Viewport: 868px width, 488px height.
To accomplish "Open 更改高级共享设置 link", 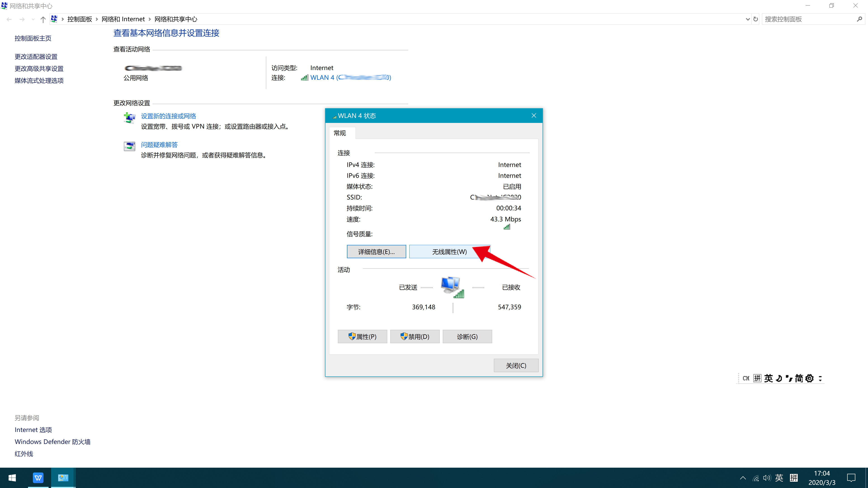I will click(x=39, y=68).
